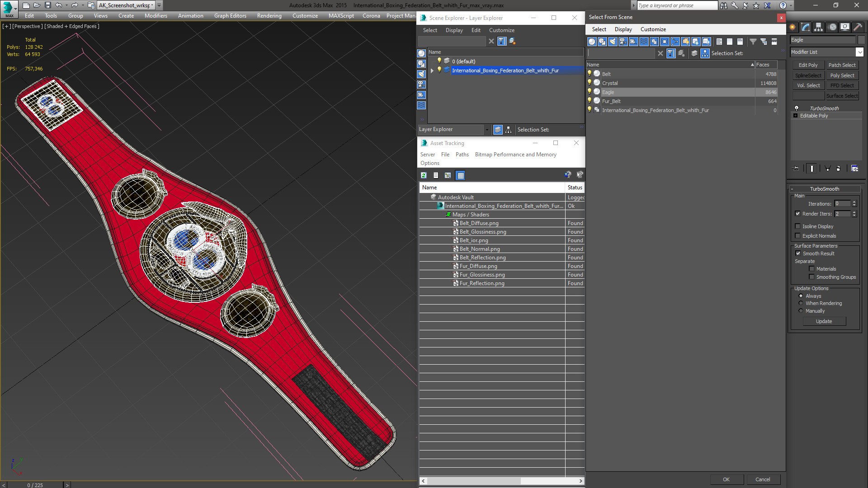868x488 pixels.
Task: Enable Separate by Smoothing Groups checkbox
Action: coord(811,277)
